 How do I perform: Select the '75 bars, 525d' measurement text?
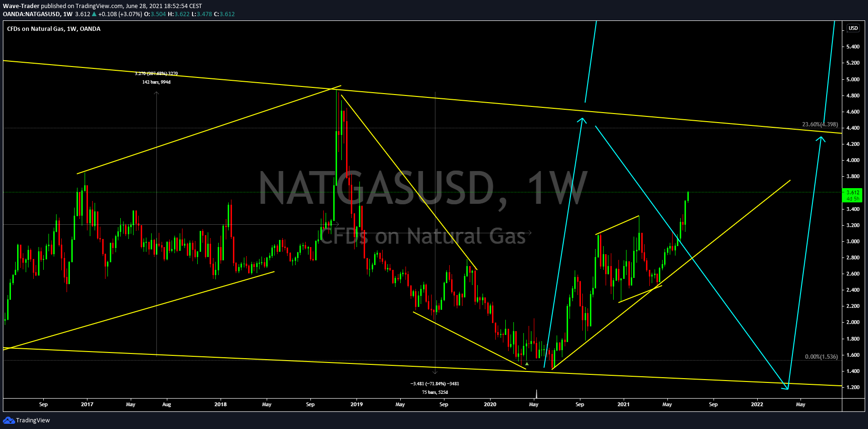click(x=435, y=392)
